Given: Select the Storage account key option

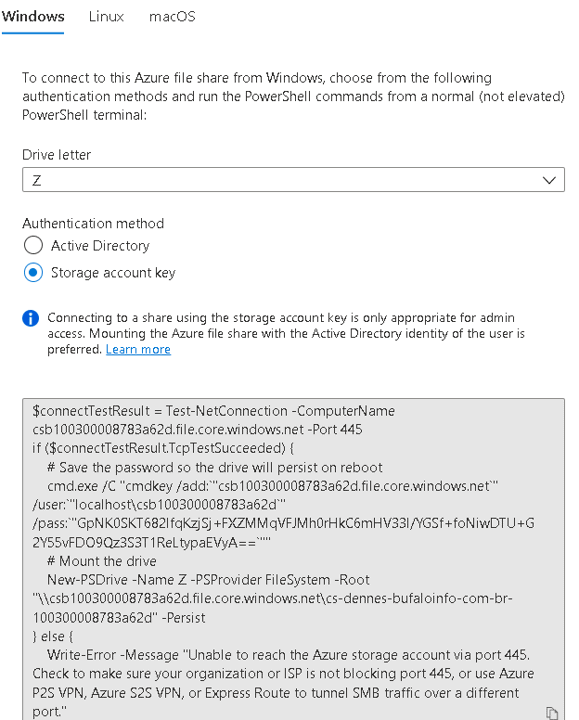Looking at the screenshot, I should point(34,272).
